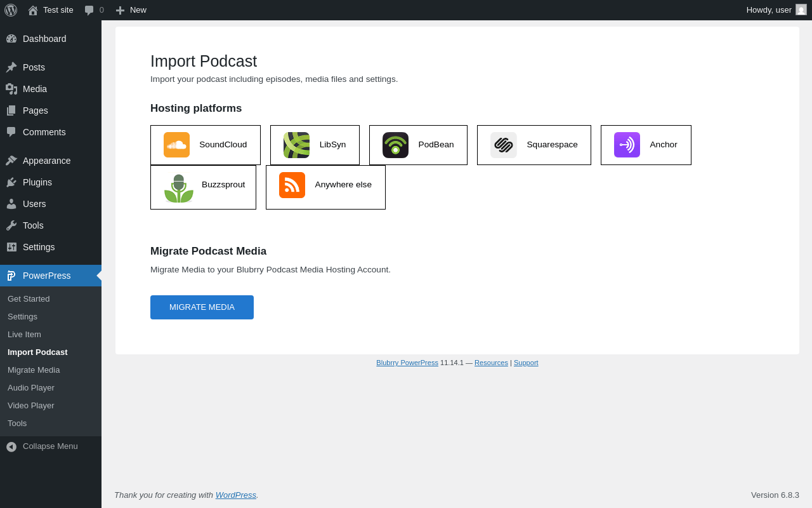Open the New content dropdown
Screen dimensions: 812x508
(x=131, y=10)
